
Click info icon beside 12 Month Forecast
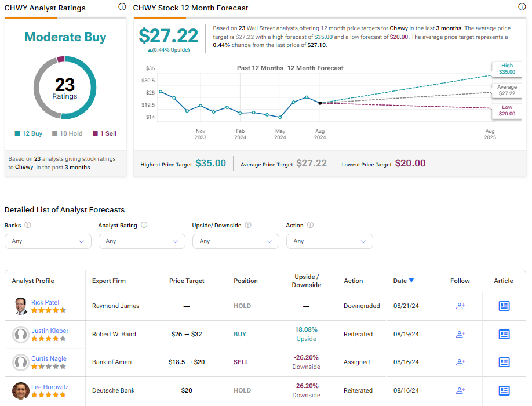pos(522,7)
